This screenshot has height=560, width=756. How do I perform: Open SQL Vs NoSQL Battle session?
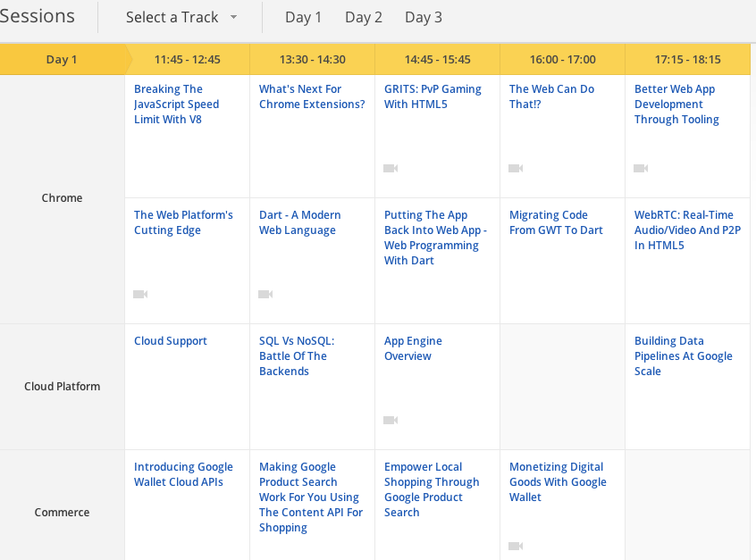pyautogui.click(x=296, y=355)
